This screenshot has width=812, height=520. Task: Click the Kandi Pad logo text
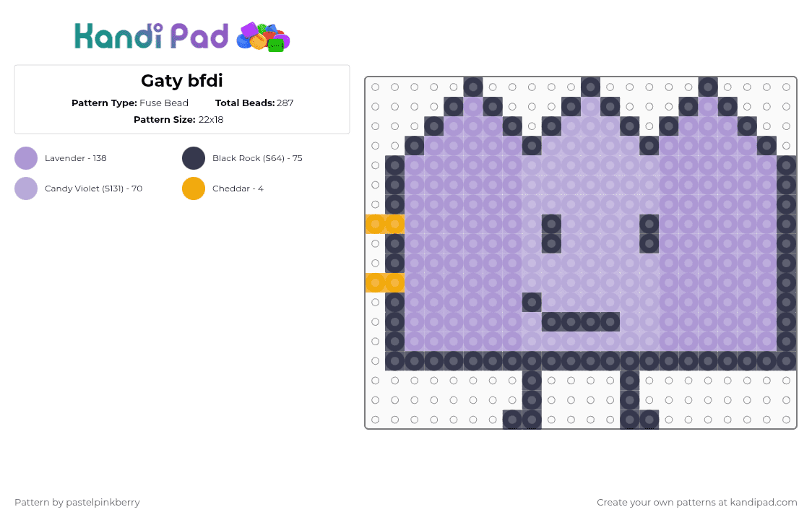click(x=151, y=36)
